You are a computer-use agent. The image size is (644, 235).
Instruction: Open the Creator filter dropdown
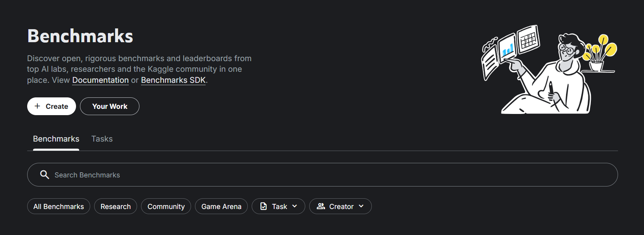340,206
